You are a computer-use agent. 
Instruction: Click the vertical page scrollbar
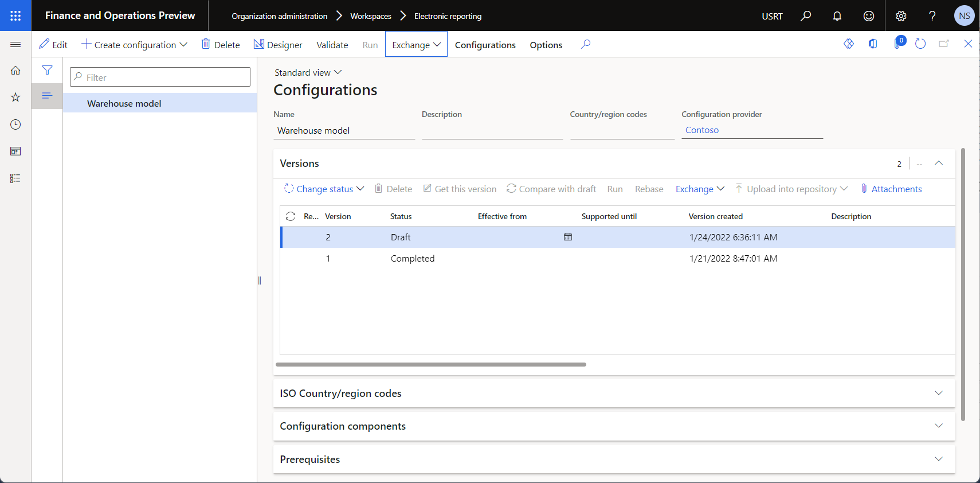tap(963, 284)
